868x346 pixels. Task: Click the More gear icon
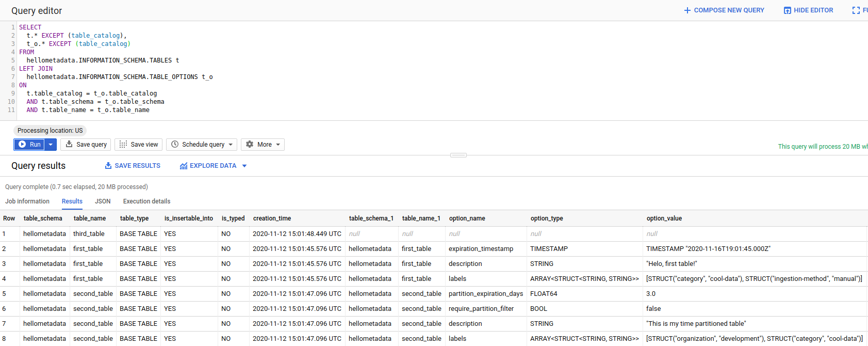coord(250,145)
